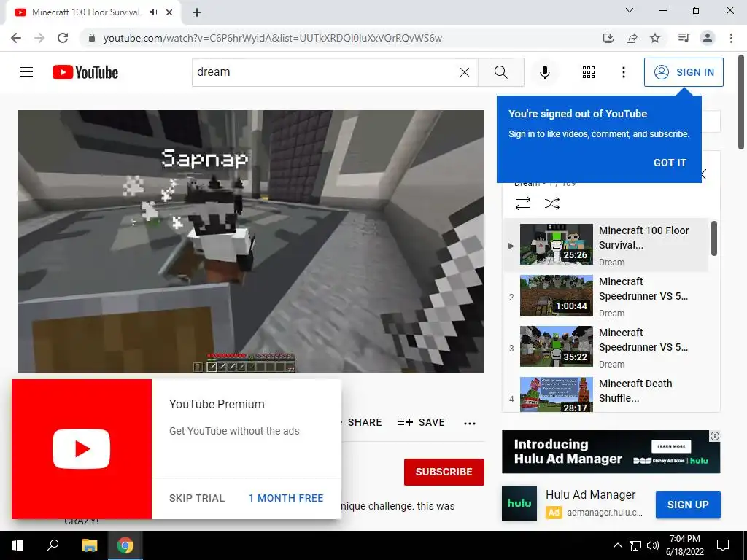Click the Hulu SIGN UP button
Screen dimensions: 747x560
(688, 505)
